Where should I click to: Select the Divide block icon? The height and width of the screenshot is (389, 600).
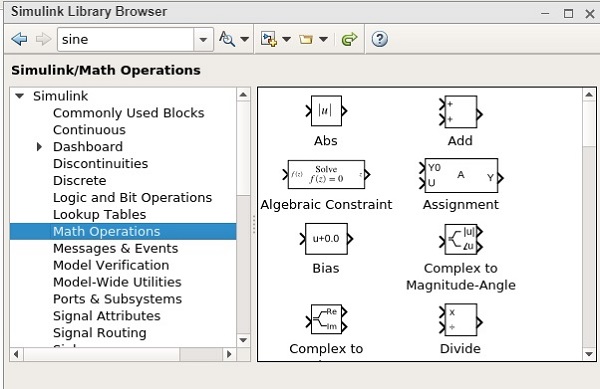[x=460, y=320]
